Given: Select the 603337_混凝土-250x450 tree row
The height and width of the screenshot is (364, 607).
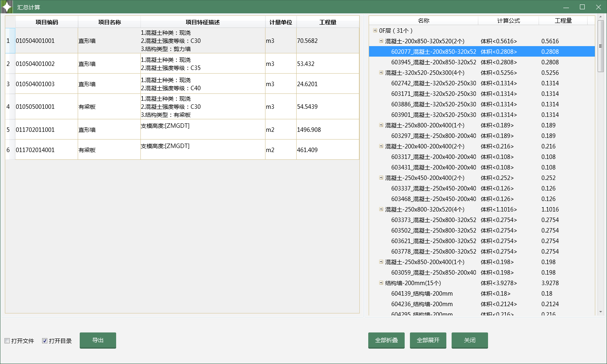Looking at the screenshot, I should pyautogui.click(x=482, y=188).
